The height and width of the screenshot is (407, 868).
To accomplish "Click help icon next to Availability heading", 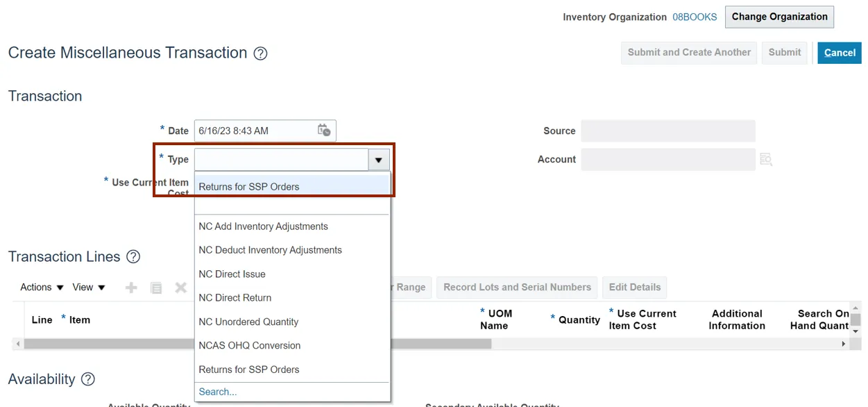I will 88,379.
